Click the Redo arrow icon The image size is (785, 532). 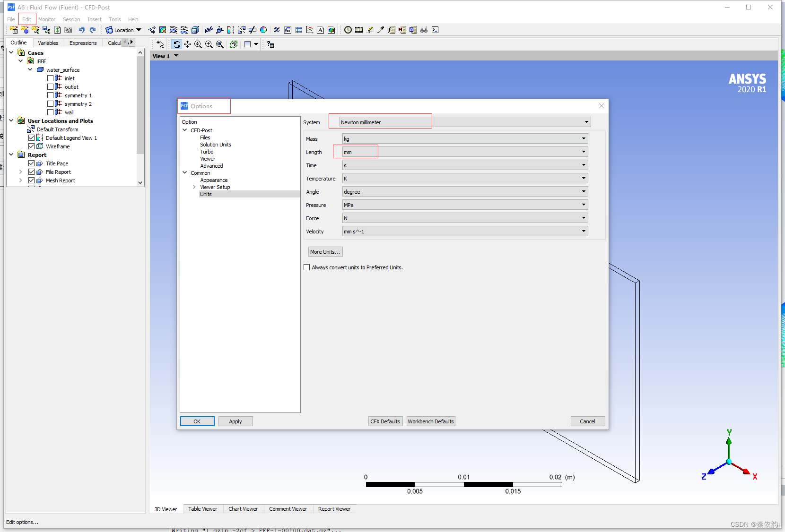[x=93, y=30]
